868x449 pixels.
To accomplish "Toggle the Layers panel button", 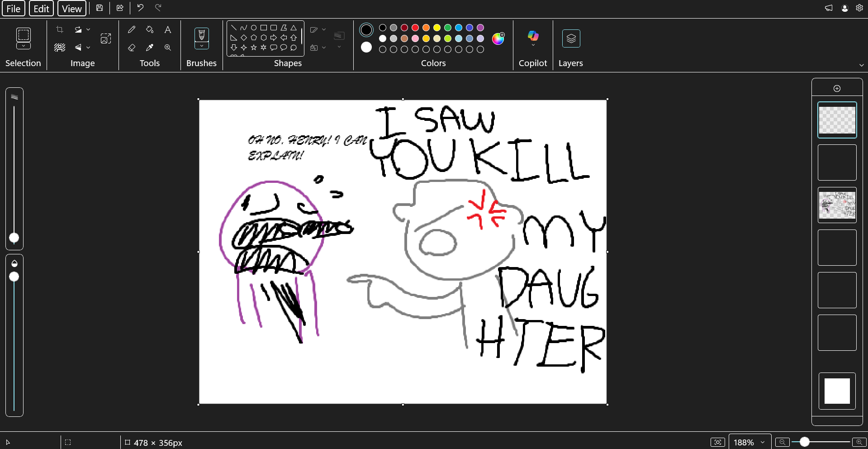I will (571, 38).
